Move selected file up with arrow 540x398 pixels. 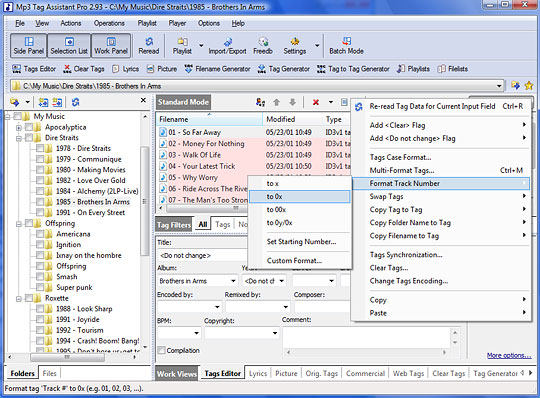[x=276, y=102]
